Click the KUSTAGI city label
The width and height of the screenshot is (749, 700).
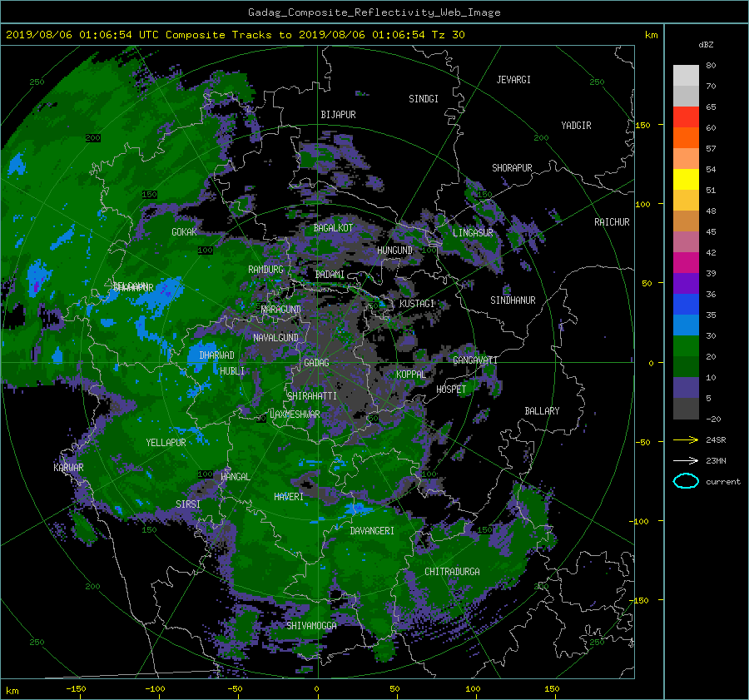click(417, 304)
